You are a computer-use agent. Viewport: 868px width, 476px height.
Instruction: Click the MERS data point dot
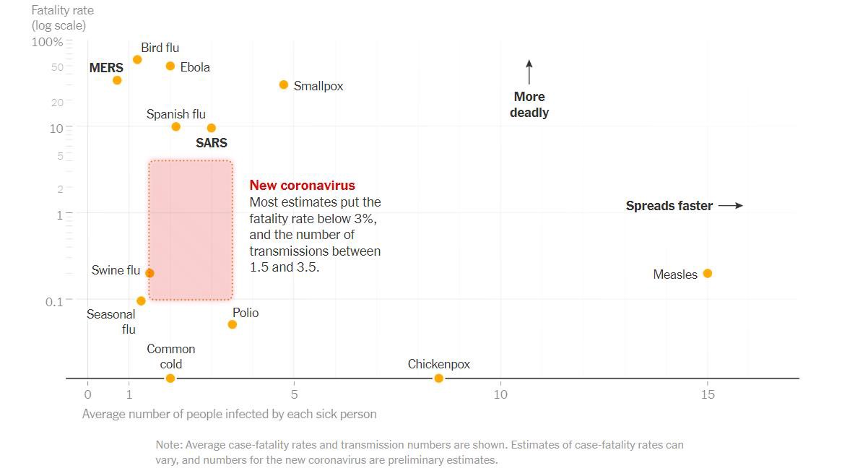click(x=117, y=80)
